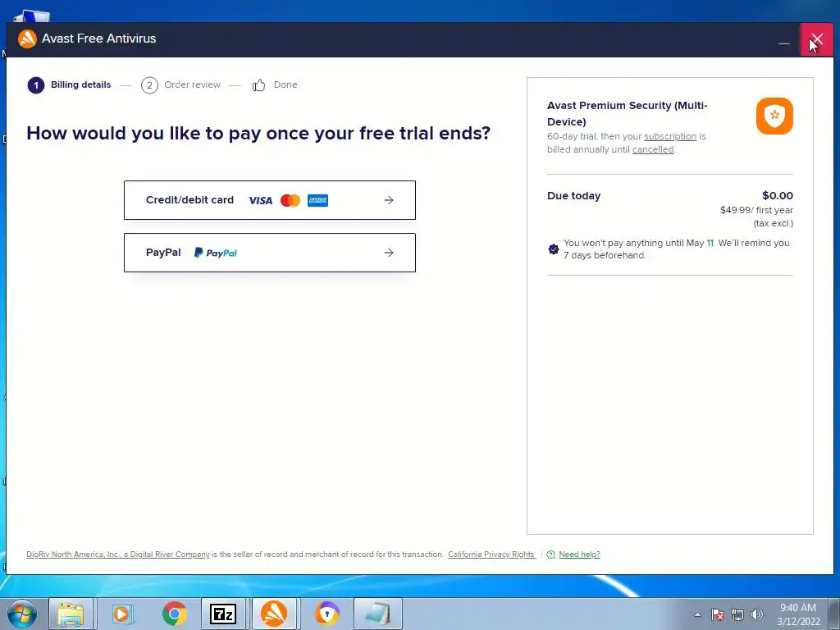The image size is (840, 630).
Task: Click the American Express logo
Action: pyautogui.click(x=317, y=200)
